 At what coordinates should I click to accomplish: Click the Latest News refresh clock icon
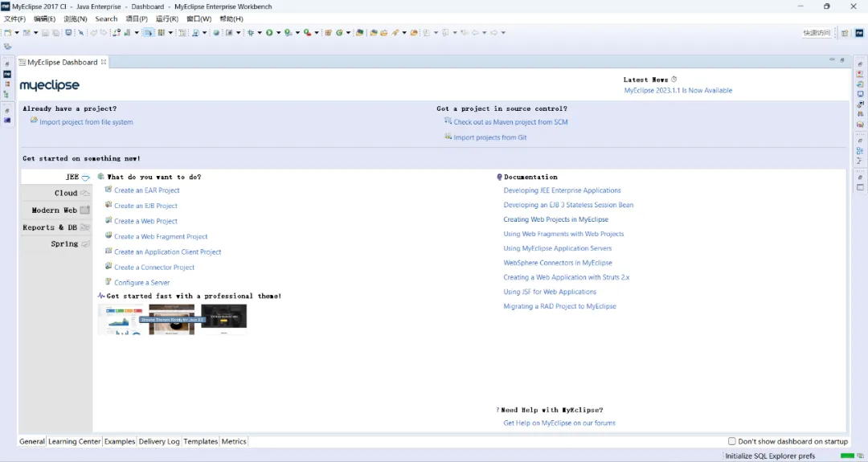(x=674, y=79)
